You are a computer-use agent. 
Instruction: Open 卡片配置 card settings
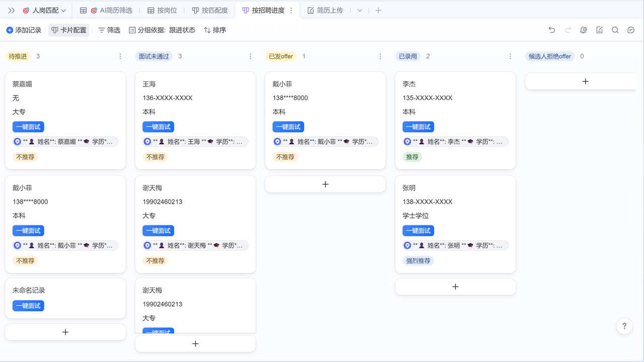(x=69, y=30)
